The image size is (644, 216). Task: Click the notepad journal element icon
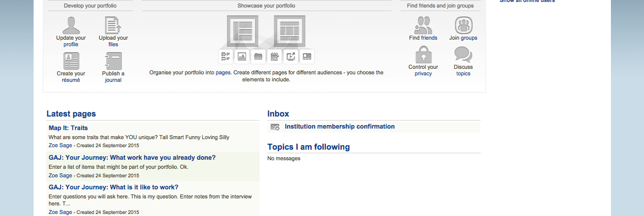[x=274, y=56]
